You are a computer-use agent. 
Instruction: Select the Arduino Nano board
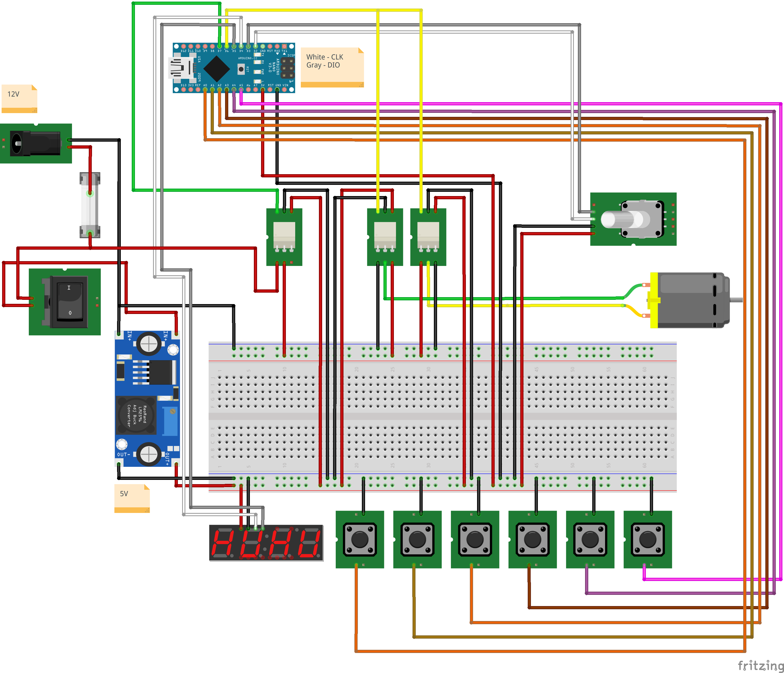click(x=233, y=68)
